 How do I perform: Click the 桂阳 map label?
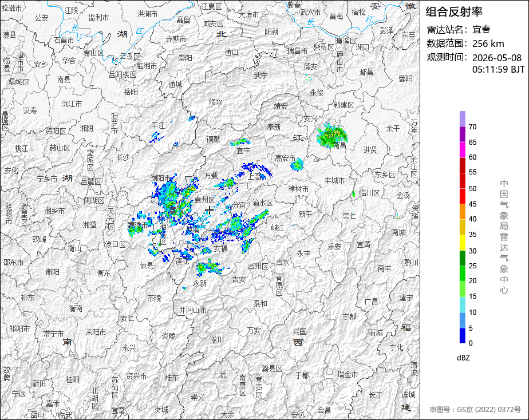click(x=73, y=379)
